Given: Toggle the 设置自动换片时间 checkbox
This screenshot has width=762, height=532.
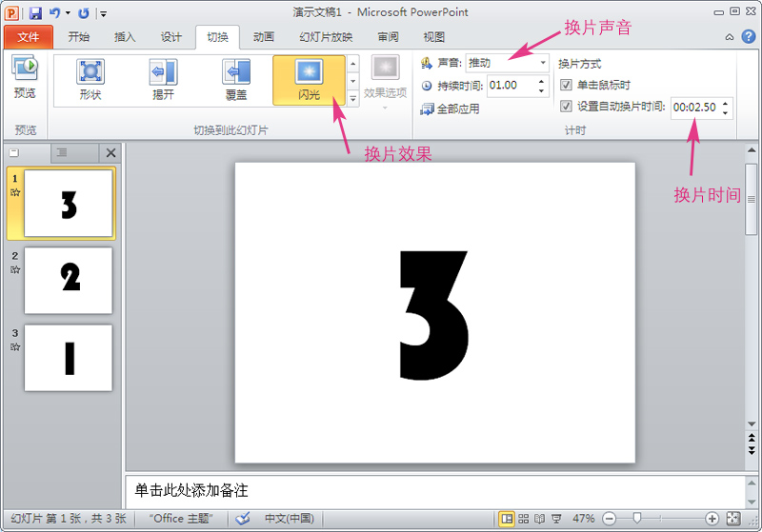Looking at the screenshot, I should (566, 107).
